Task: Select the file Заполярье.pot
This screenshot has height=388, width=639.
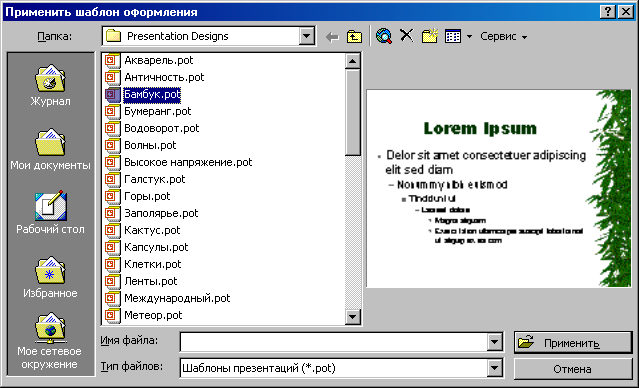Action: [161, 213]
